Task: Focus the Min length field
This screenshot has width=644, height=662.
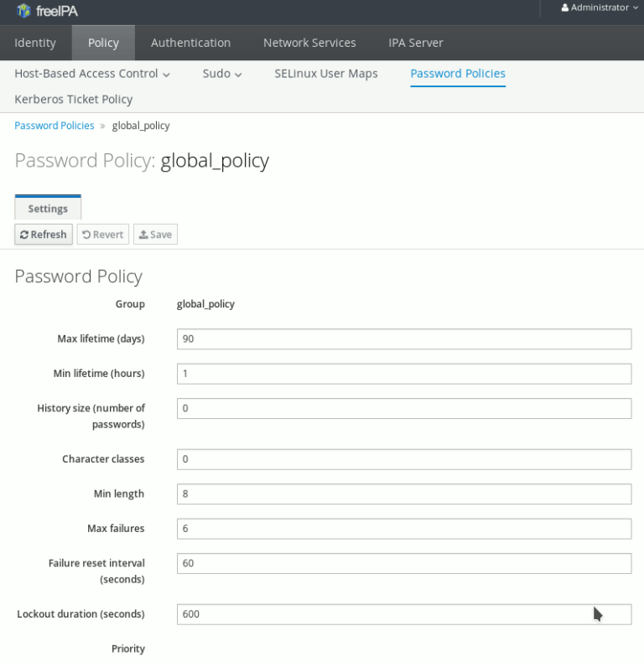Action: click(x=404, y=494)
